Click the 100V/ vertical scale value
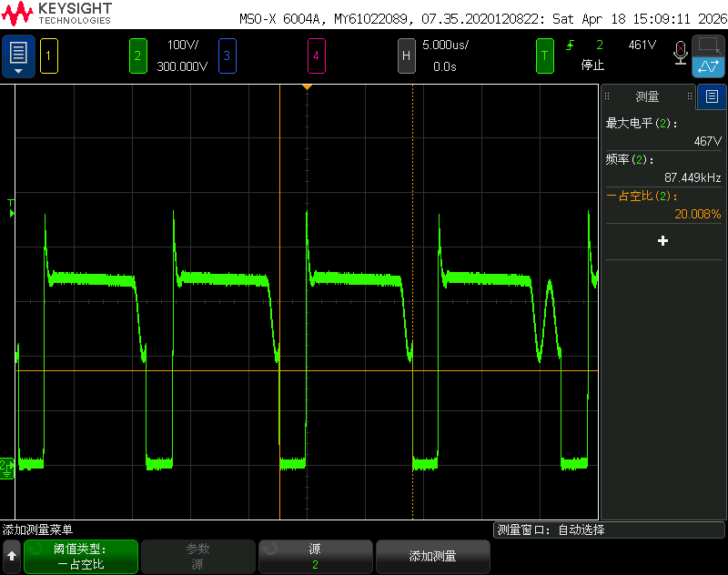The width and height of the screenshot is (728, 575). (183, 45)
